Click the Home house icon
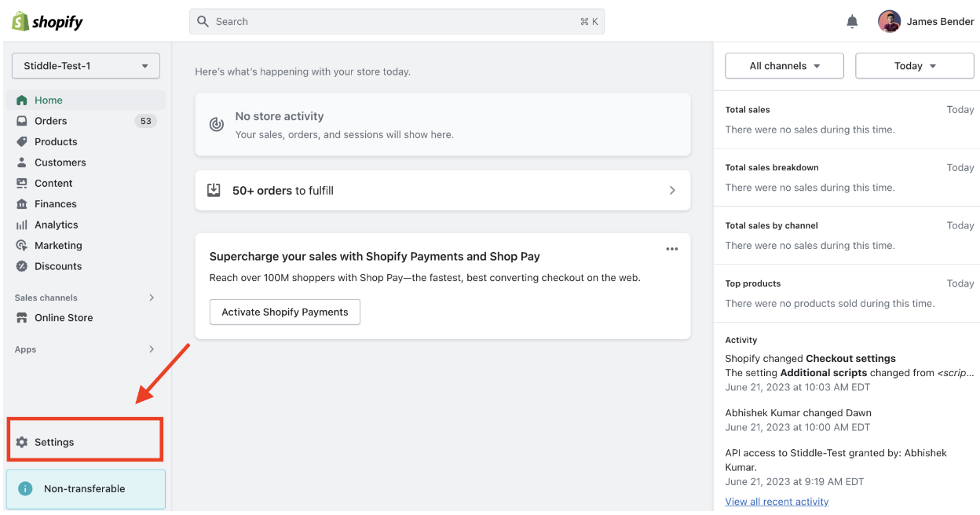Image resolution: width=980 pixels, height=515 pixels. click(22, 100)
